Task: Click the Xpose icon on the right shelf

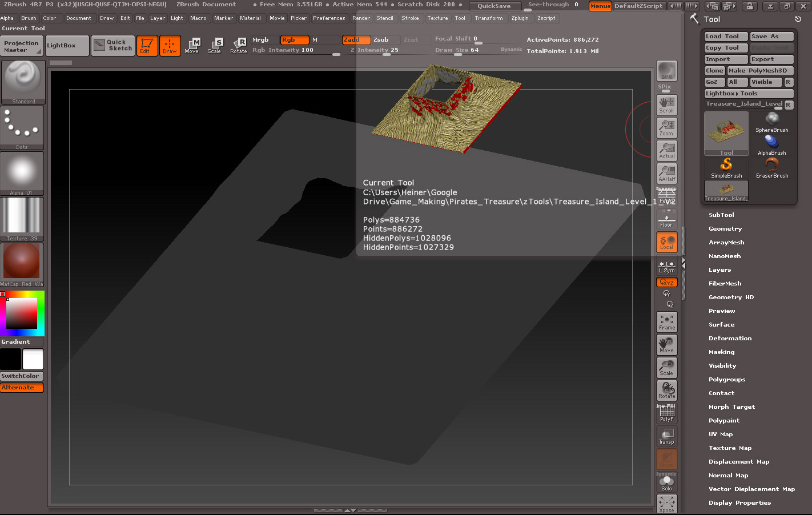Action: [x=666, y=504]
